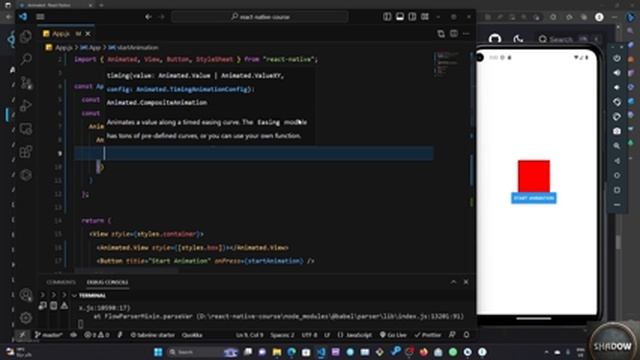640x360 pixels.
Task: Toggle secondary side bar layout icon
Action: [x=412, y=16]
